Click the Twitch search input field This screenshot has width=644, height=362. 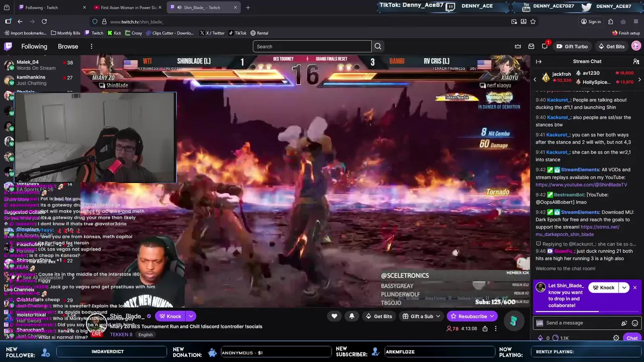coord(312,46)
